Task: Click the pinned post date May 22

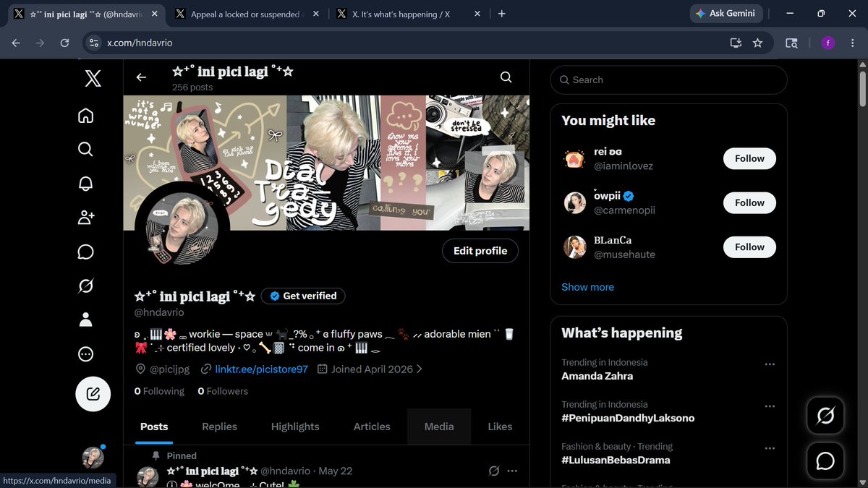Action: pyautogui.click(x=335, y=471)
